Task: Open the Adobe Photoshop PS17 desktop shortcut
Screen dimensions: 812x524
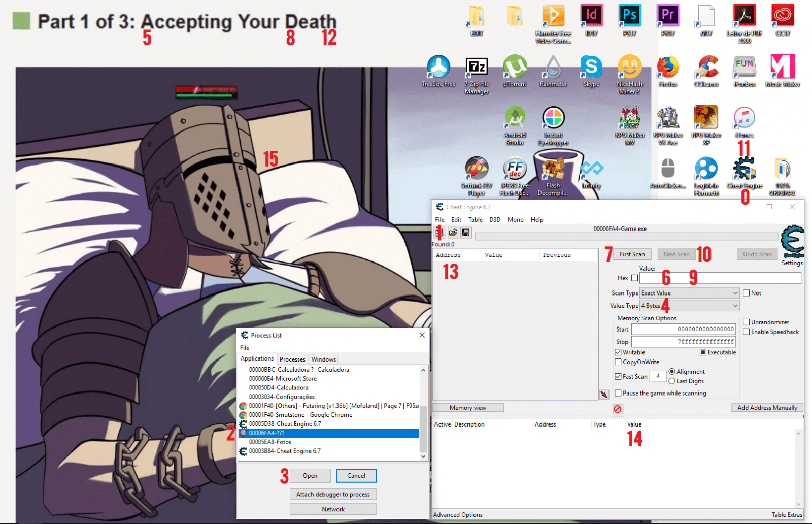Action: (x=630, y=20)
